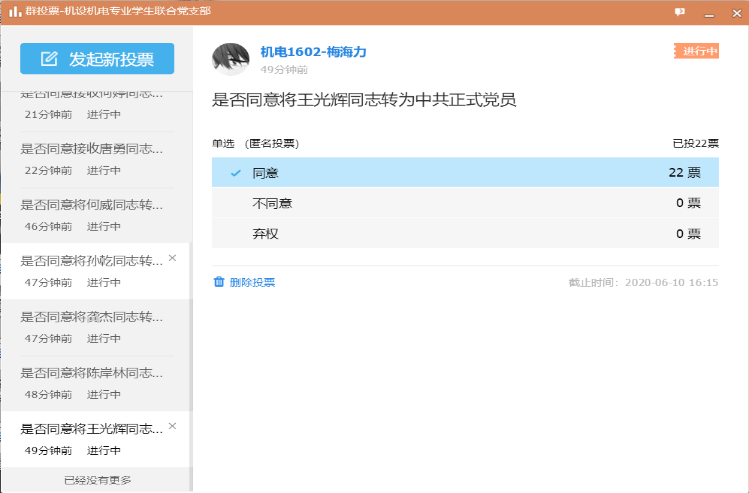Image resolution: width=749 pixels, height=493 pixels.
Task: Remove the 王光辉 vote with its X icon
Action: click(172, 426)
